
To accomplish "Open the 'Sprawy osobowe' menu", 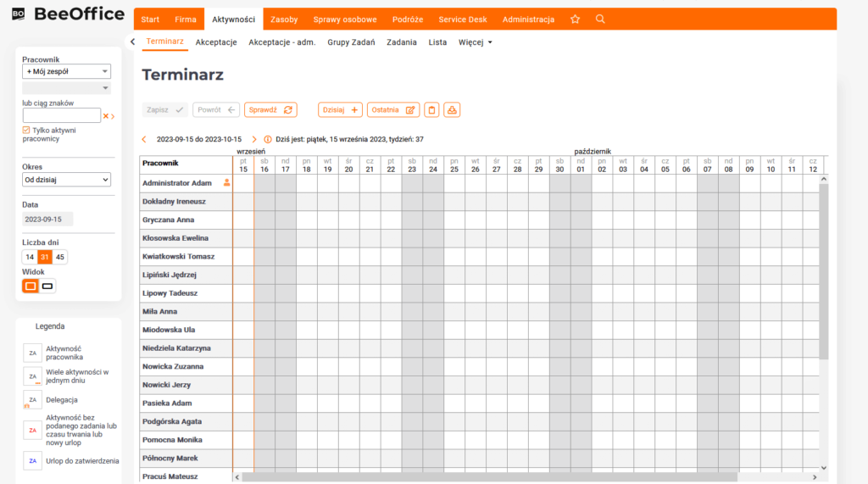I will pyautogui.click(x=345, y=19).
